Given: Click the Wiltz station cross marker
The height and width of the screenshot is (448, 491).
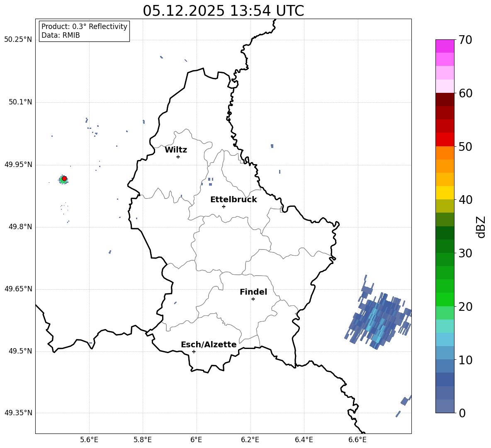Looking at the screenshot, I should click(178, 157).
